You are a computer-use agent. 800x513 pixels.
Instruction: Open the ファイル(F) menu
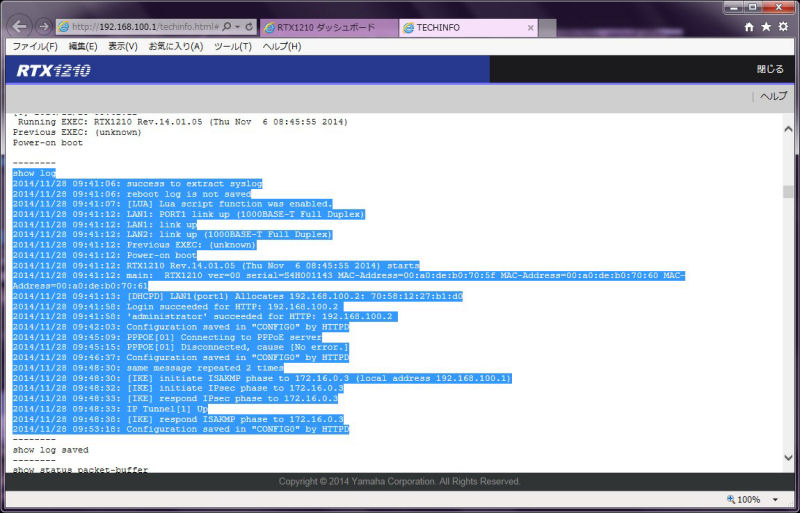point(34,46)
